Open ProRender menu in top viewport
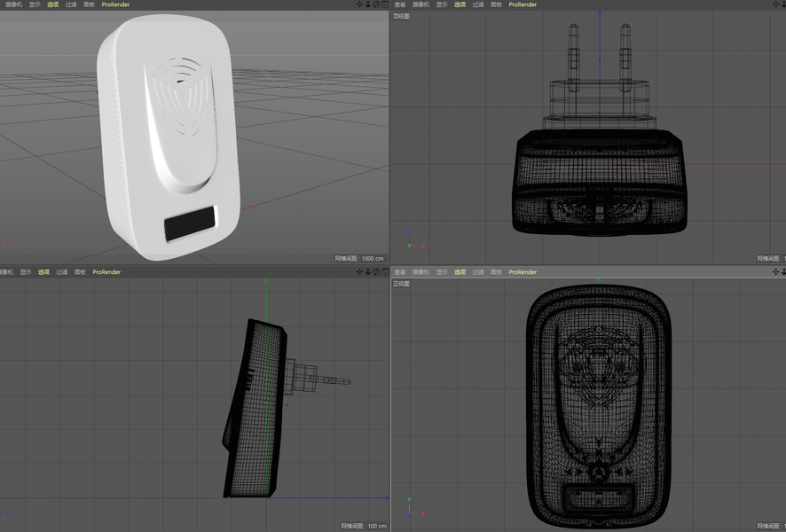The width and height of the screenshot is (786, 532). (523, 4)
